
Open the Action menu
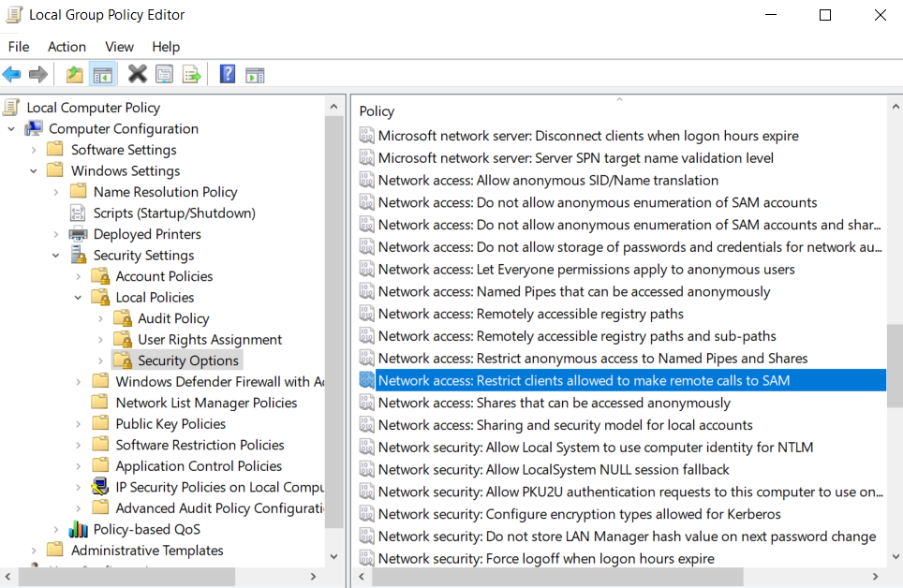67,47
